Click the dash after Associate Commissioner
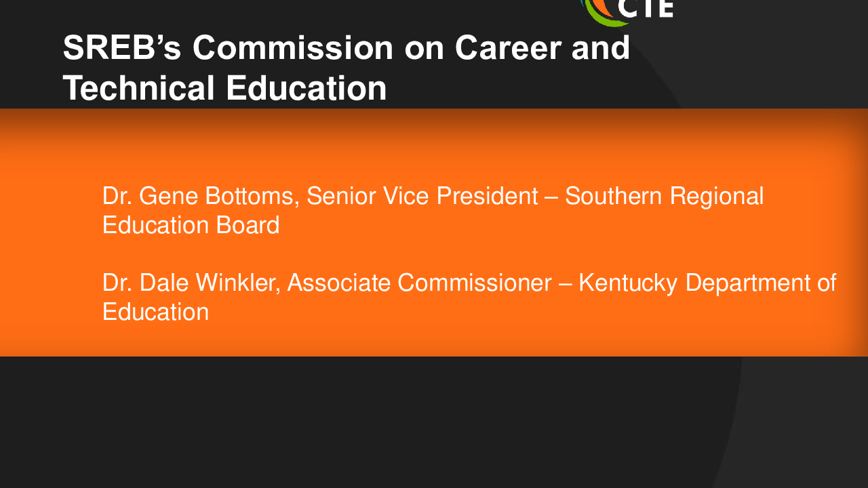This screenshot has height=488, width=868. click(x=566, y=284)
